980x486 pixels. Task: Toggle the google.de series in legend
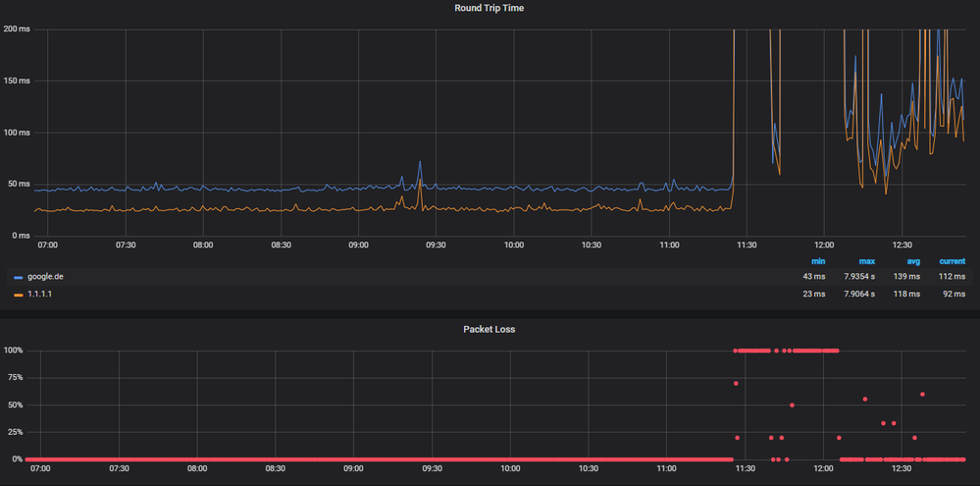click(42, 277)
